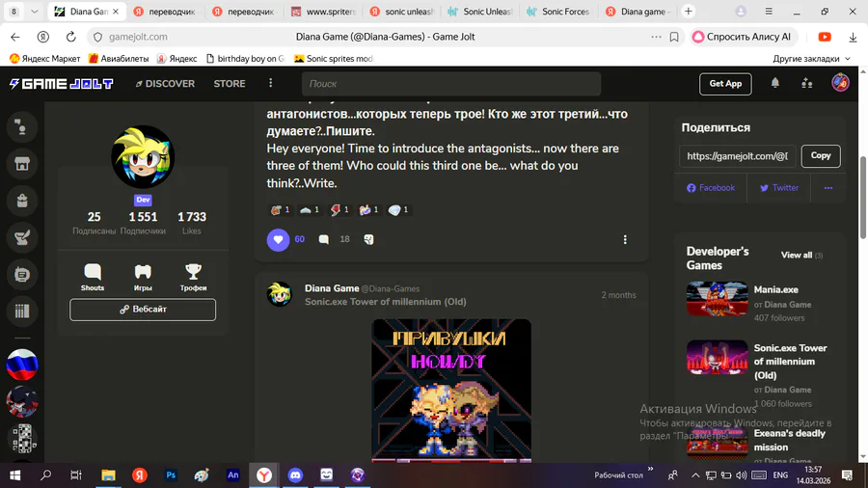This screenshot has width=868, height=488.
Task: Click the Game Jolt logo
Action: [62, 84]
